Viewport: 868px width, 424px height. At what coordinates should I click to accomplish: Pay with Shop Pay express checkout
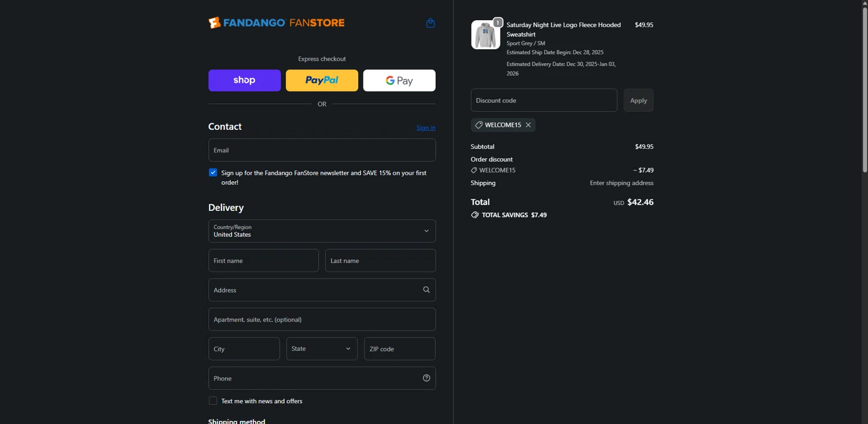click(245, 81)
